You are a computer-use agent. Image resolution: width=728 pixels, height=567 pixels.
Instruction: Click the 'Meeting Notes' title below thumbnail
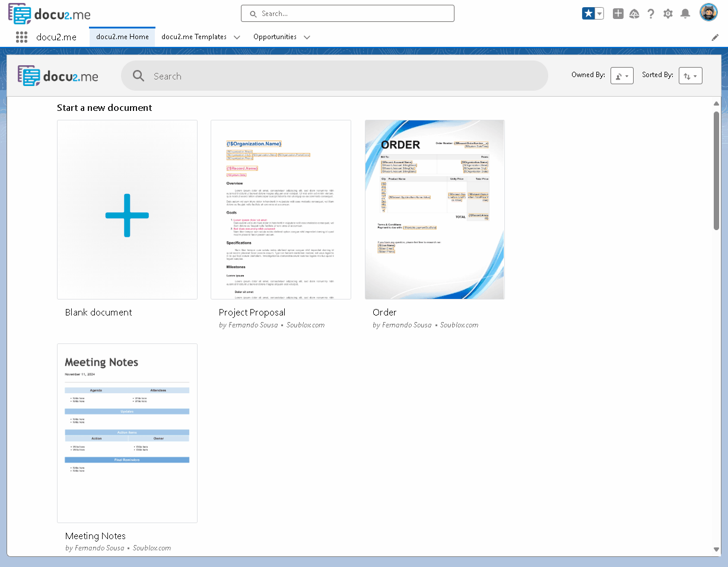point(96,536)
